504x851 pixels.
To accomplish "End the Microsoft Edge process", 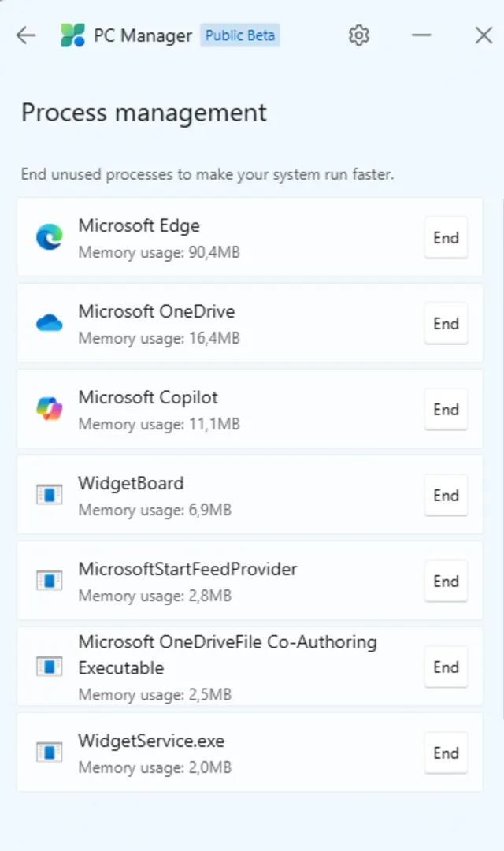I will (446, 238).
